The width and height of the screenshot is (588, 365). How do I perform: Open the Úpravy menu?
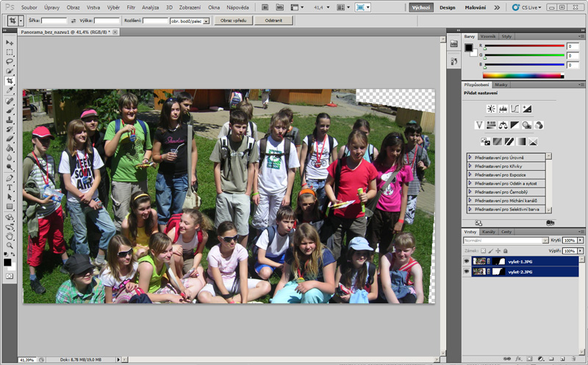coord(51,7)
